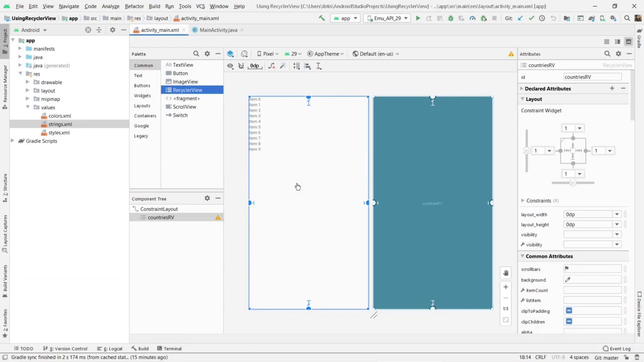
Task: Search attributes using the magnifier icon
Action: 607,54
